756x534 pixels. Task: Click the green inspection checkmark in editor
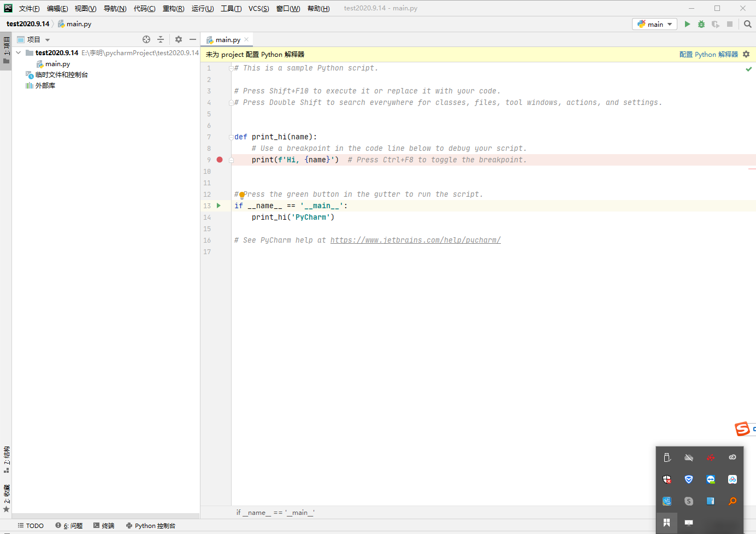tap(749, 69)
